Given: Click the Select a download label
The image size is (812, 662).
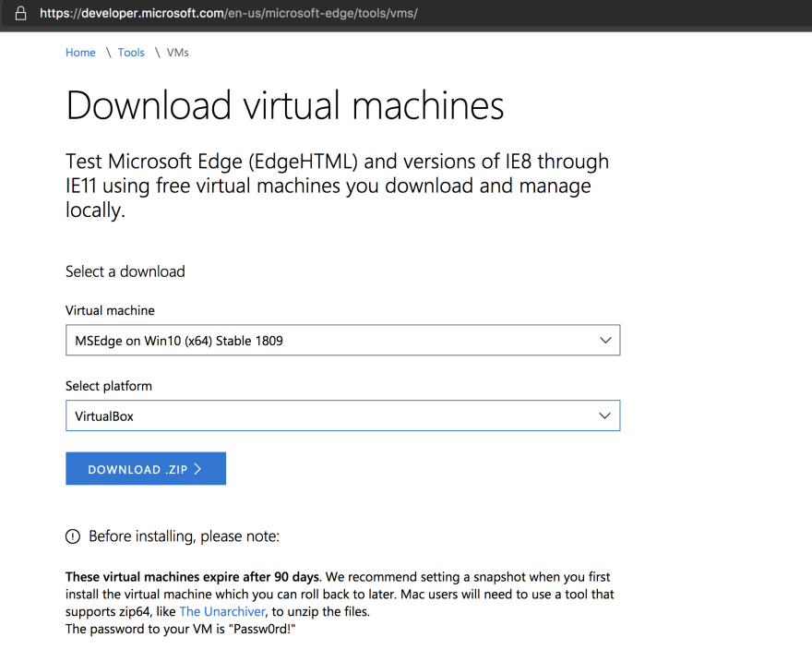Looking at the screenshot, I should pyautogui.click(x=125, y=271).
